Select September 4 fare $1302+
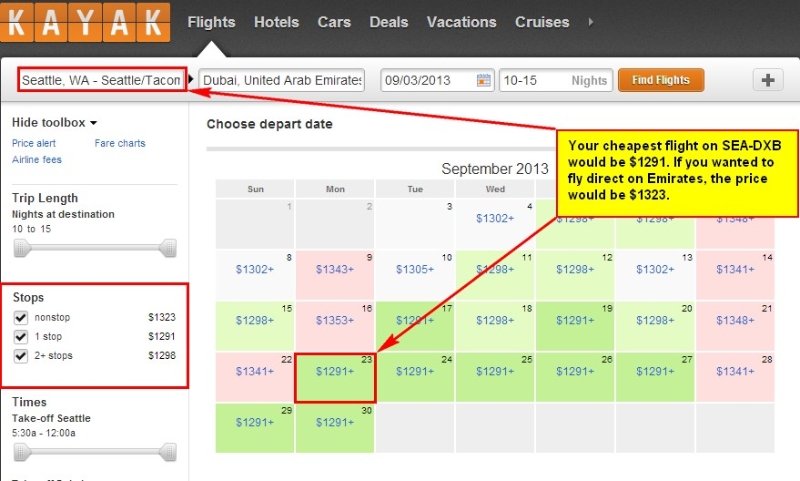Viewport: 800px width, 481px height. 495,218
